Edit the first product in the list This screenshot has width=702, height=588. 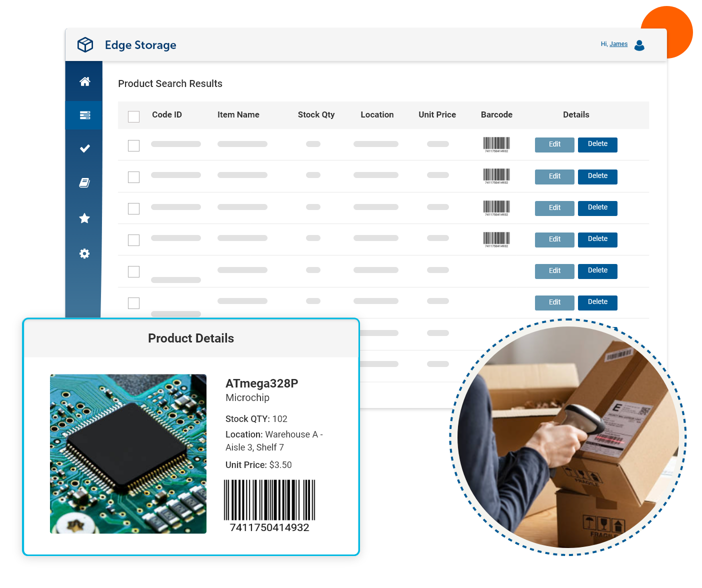coord(554,144)
